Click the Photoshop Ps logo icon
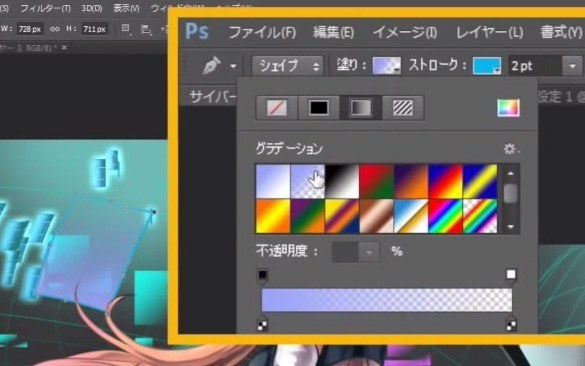The height and width of the screenshot is (366, 585). [197, 31]
